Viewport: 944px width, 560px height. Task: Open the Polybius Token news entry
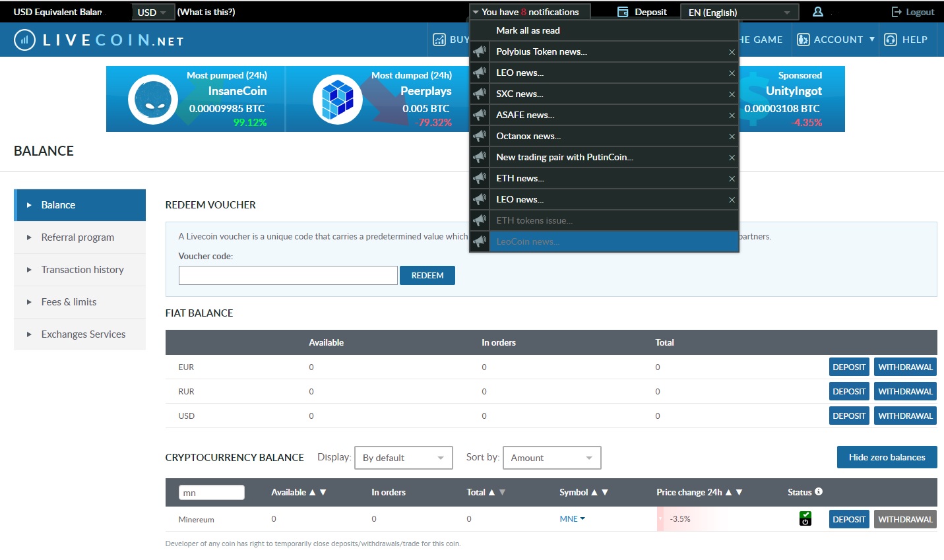[542, 51]
